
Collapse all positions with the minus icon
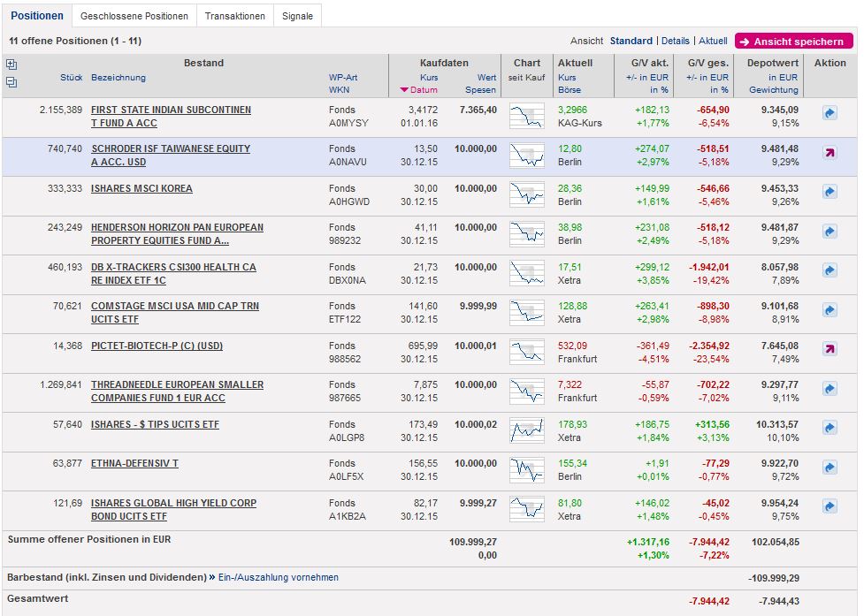(x=11, y=82)
